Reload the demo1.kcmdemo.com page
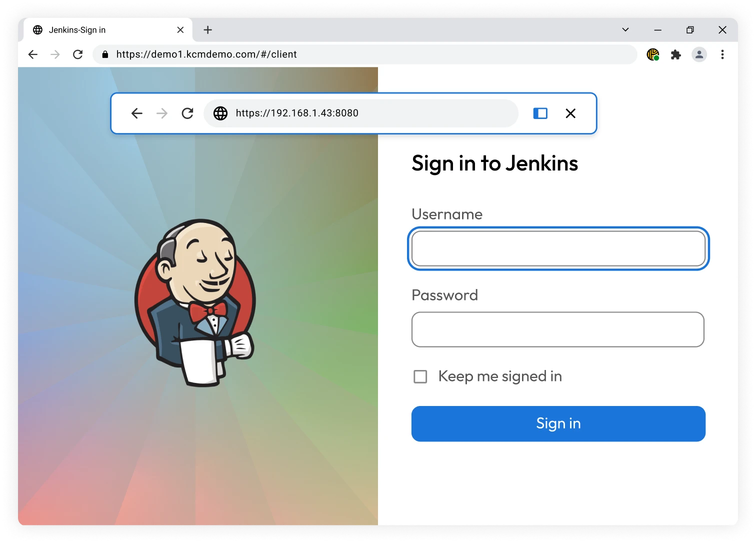Viewport: 756px width, 543px height. click(x=77, y=54)
